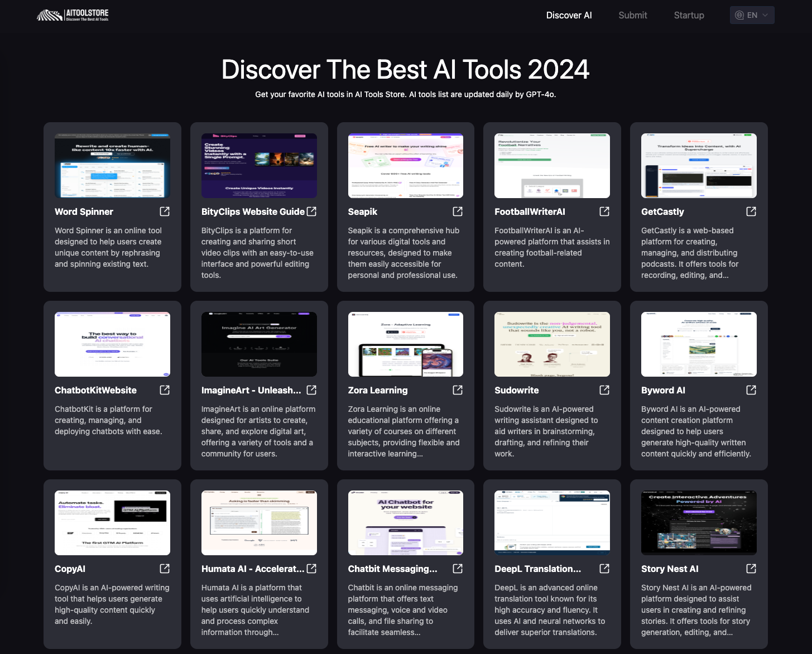Click the ImagineArt preview thumbnail
Screen dimensions: 812x654
(x=259, y=344)
